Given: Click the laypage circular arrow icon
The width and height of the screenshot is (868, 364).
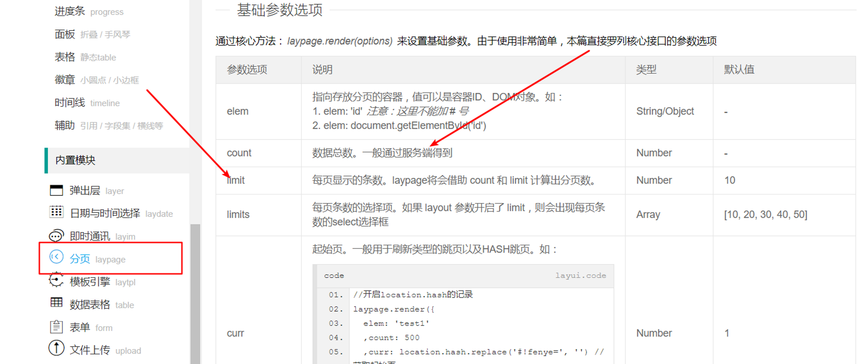Looking at the screenshot, I should click(56, 257).
